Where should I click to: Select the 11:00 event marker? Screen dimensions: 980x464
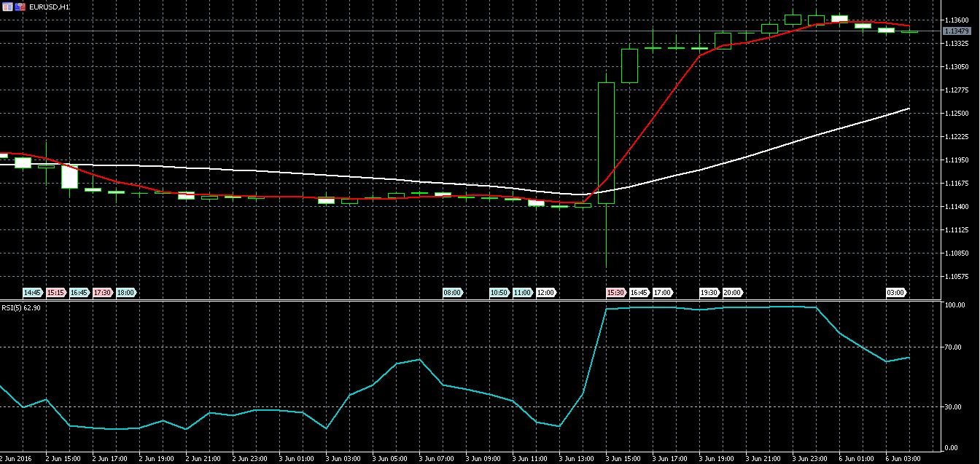tap(522, 292)
